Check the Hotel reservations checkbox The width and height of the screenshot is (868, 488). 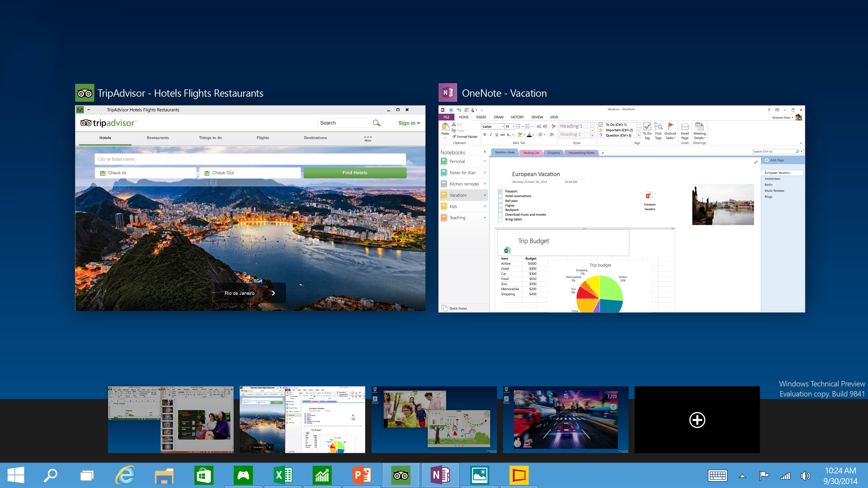click(x=500, y=196)
